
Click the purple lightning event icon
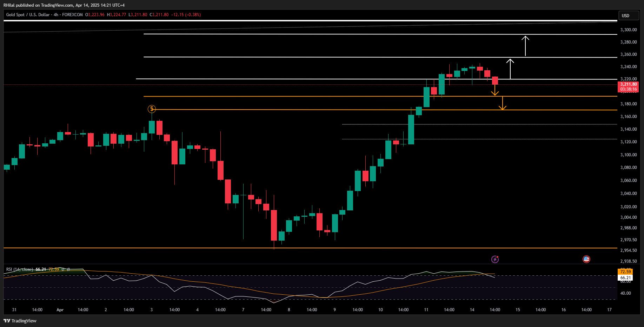tap(495, 259)
